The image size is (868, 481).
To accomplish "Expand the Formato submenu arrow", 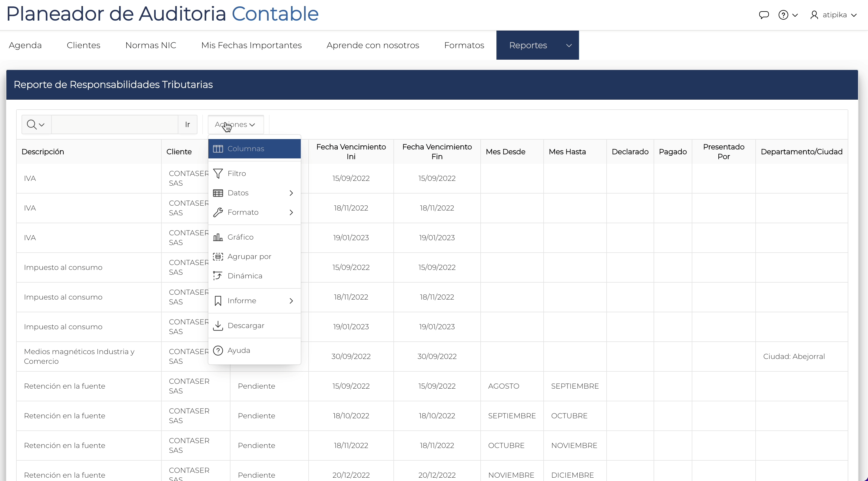I will 291,212.
